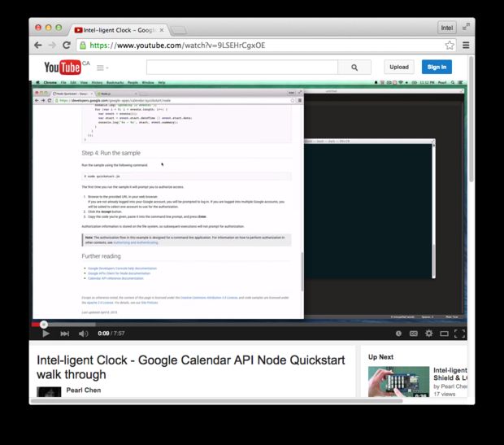
Task: Bookmark this page with star icon
Action: pos(450,46)
